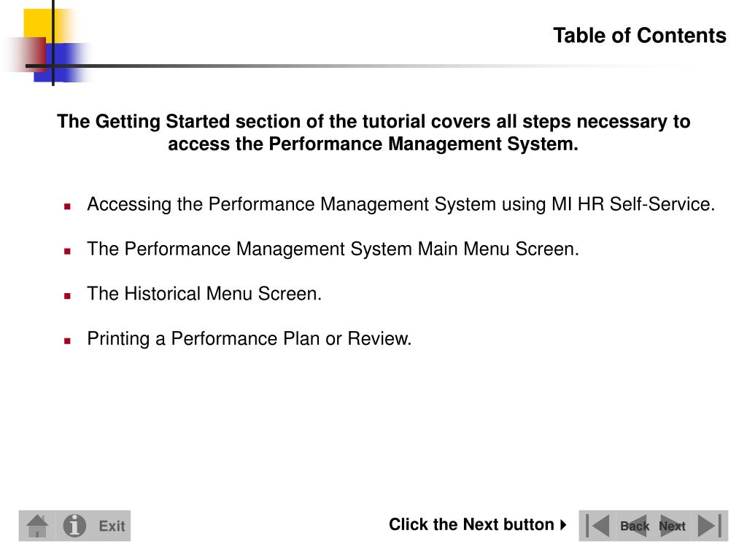Click the bold Getting Started intro paragraph
Screen dimensions: 747x560
[373, 133]
